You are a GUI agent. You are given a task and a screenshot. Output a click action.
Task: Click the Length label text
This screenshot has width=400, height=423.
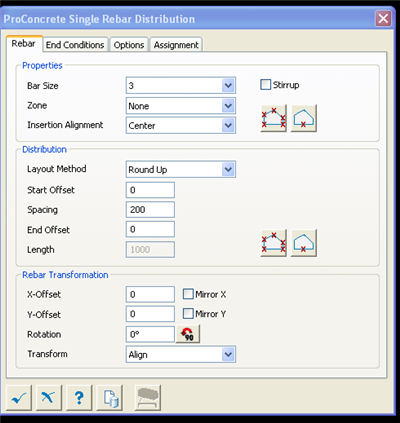coord(40,250)
